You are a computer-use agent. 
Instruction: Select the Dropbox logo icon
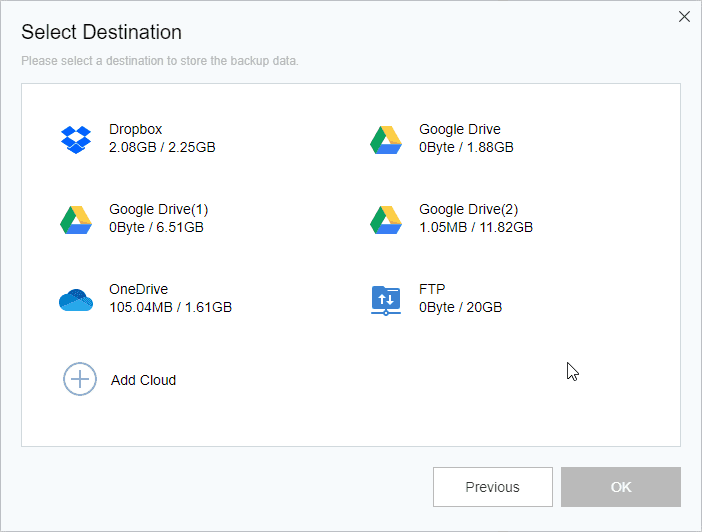pyautogui.click(x=76, y=140)
